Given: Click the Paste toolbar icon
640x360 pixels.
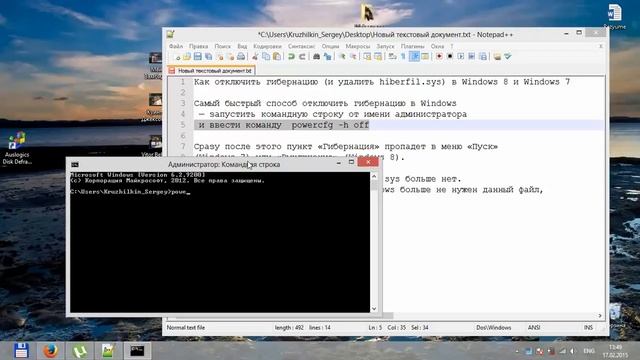Looking at the screenshot, I should tap(277, 57).
